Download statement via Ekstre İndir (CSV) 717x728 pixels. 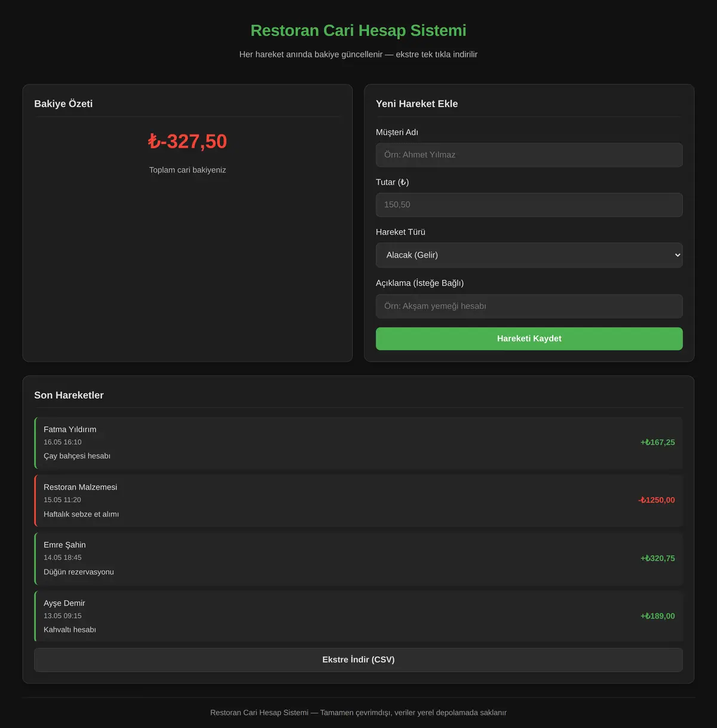pos(358,660)
